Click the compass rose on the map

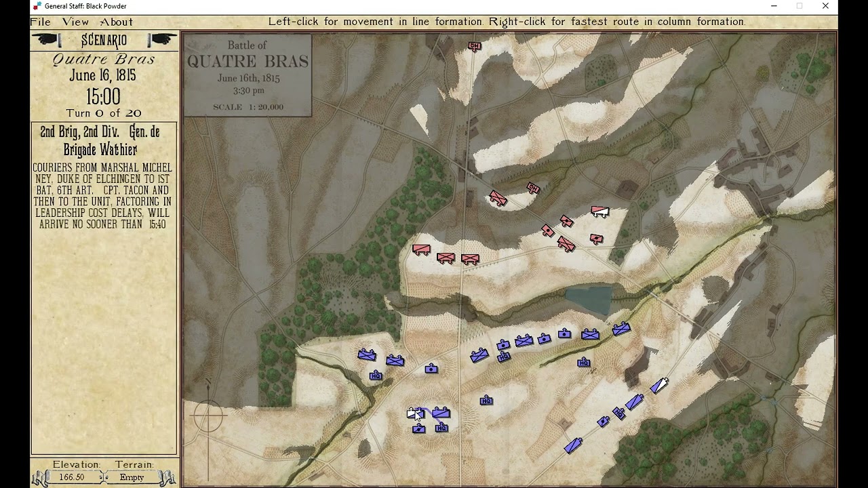tap(208, 415)
